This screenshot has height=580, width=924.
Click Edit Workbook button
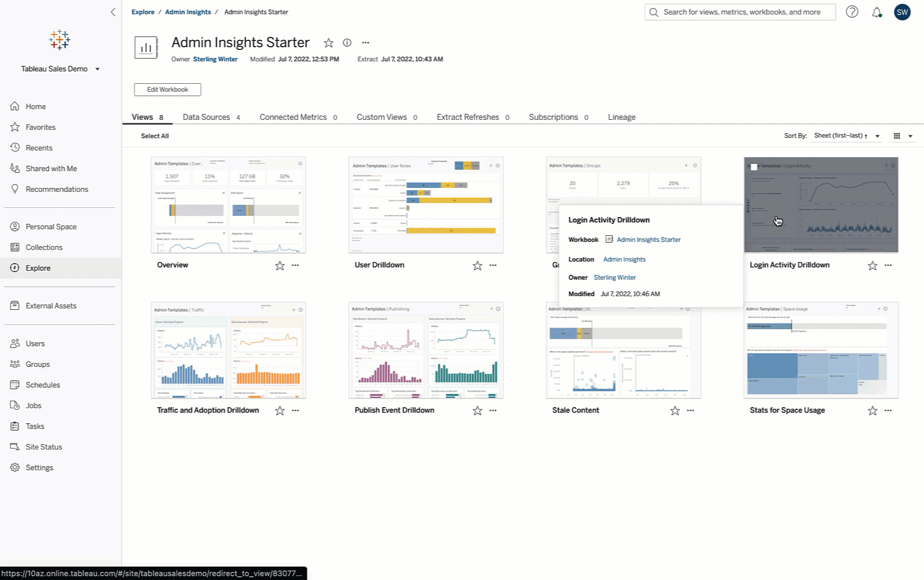(x=168, y=90)
